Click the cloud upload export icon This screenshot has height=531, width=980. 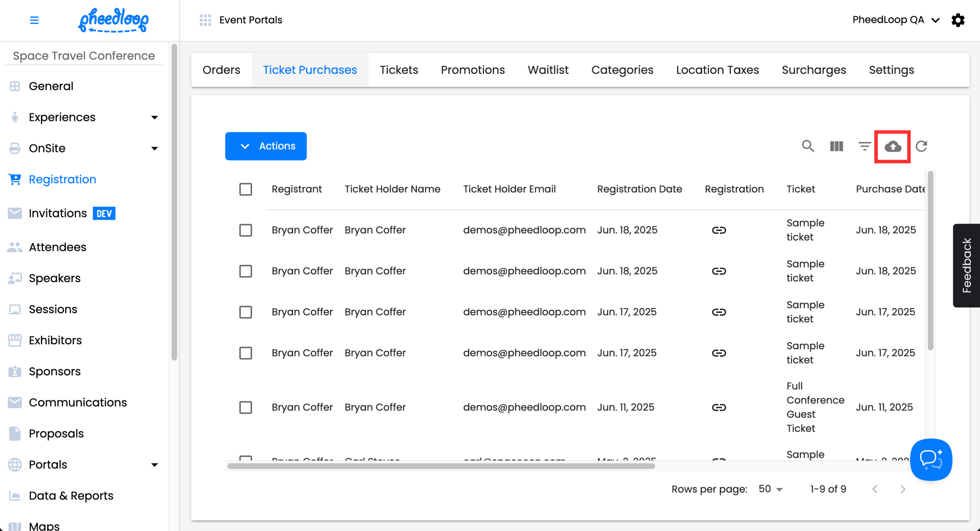tap(892, 146)
